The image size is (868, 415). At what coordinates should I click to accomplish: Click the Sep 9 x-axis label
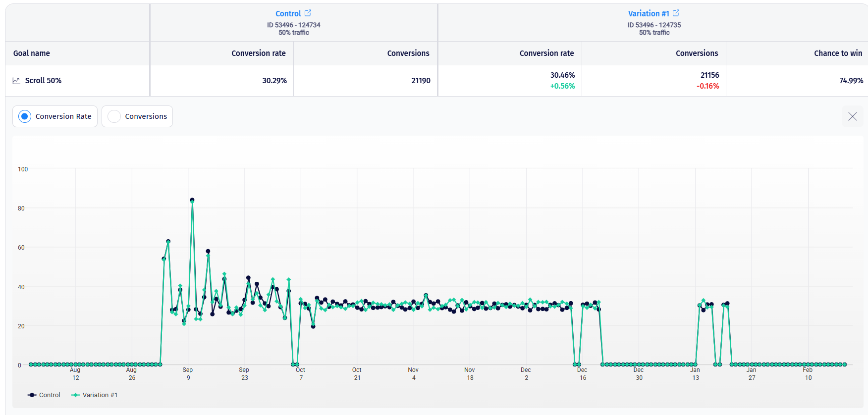188,374
